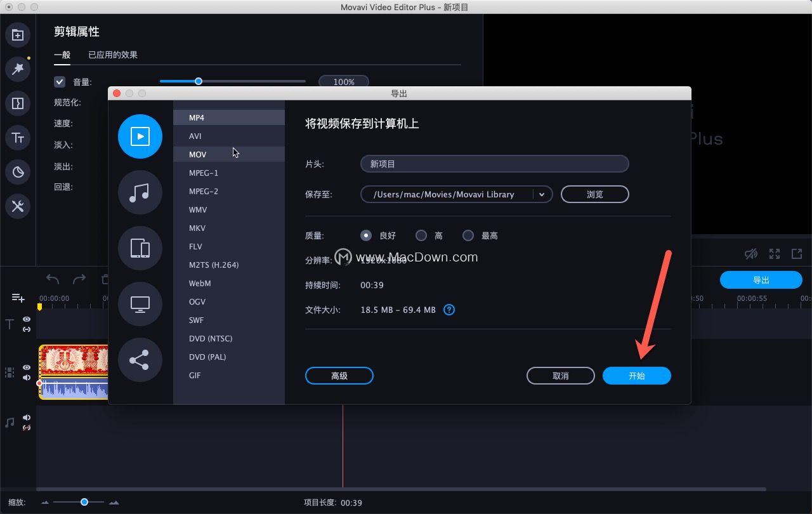812x514 pixels.
Task: Choose FLV format
Action: click(229, 246)
